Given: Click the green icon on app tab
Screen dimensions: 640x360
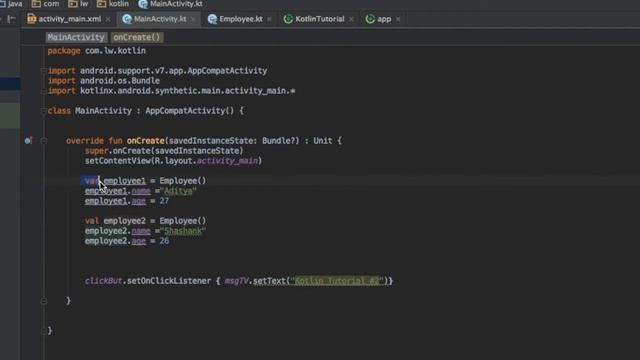Looking at the screenshot, I should point(370,19).
